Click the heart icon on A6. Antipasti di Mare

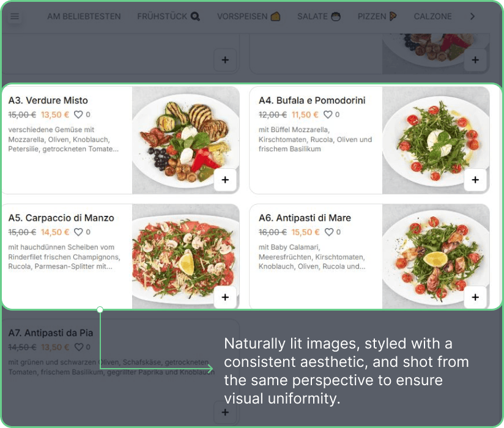(x=328, y=232)
